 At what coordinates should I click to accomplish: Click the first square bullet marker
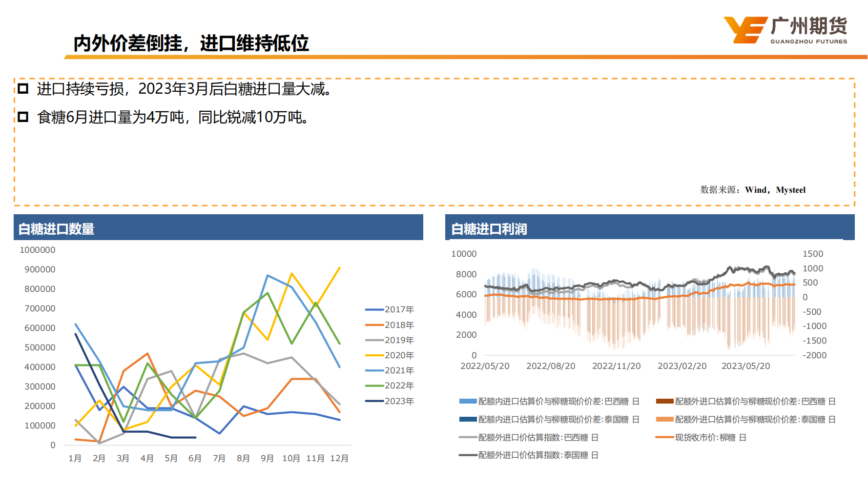point(23,89)
